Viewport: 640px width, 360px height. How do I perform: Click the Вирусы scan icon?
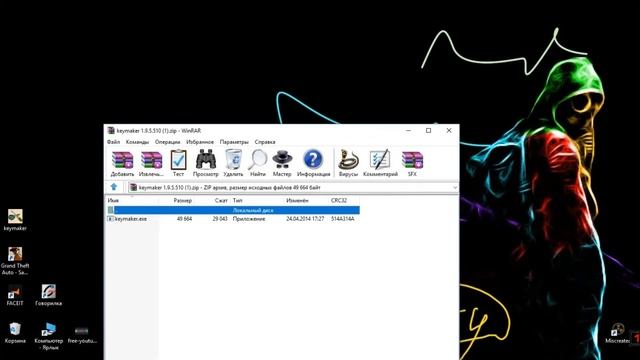tap(348, 160)
